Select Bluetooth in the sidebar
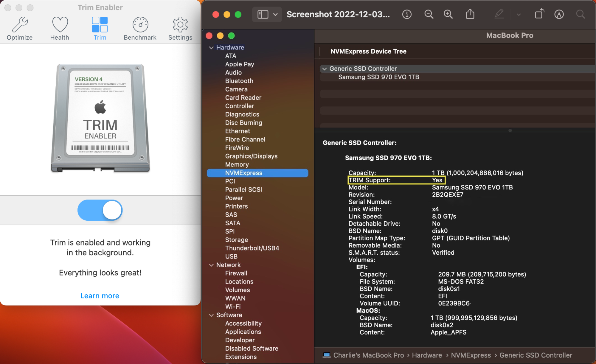Viewport: 596px width, 364px height. coord(239,81)
